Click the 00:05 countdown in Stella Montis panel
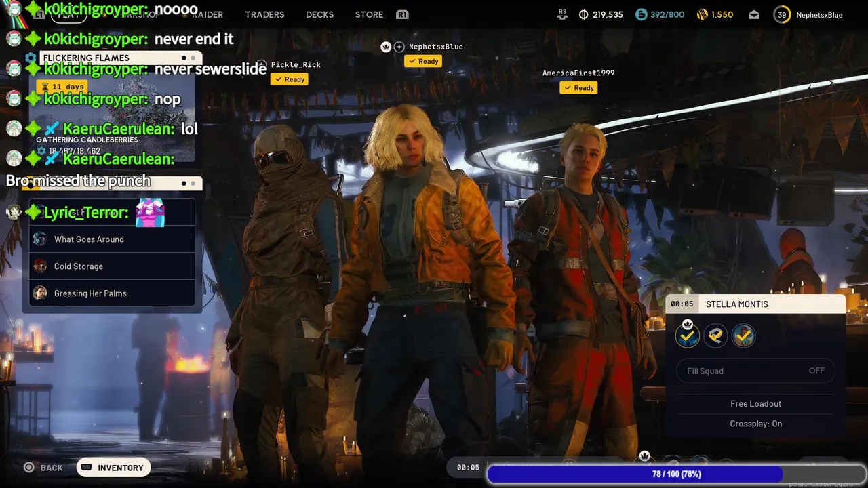The height and width of the screenshot is (488, 868). [x=682, y=304]
